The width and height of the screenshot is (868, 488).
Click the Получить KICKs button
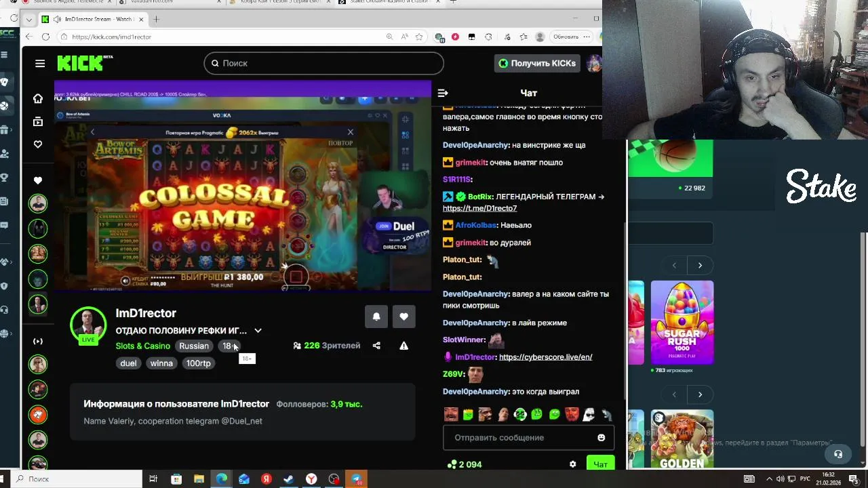538,63
